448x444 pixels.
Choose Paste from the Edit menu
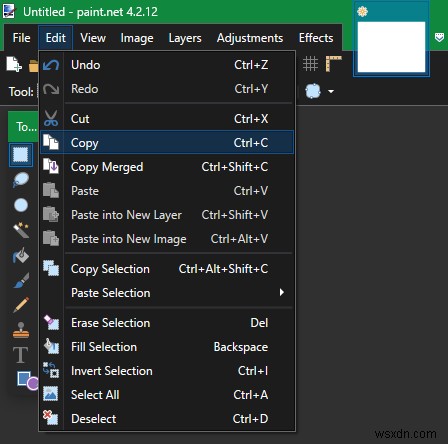pyautogui.click(x=167, y=191)
